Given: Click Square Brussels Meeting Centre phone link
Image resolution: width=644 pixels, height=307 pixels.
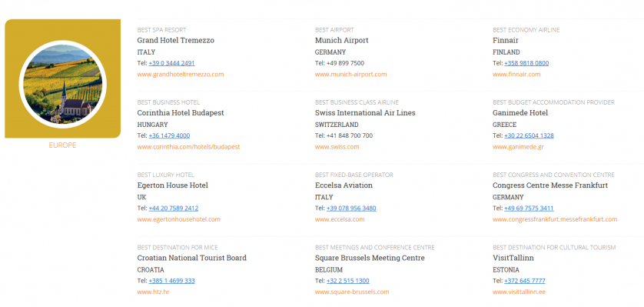Looking at the screenshot, I should click(x=348, y=281).
